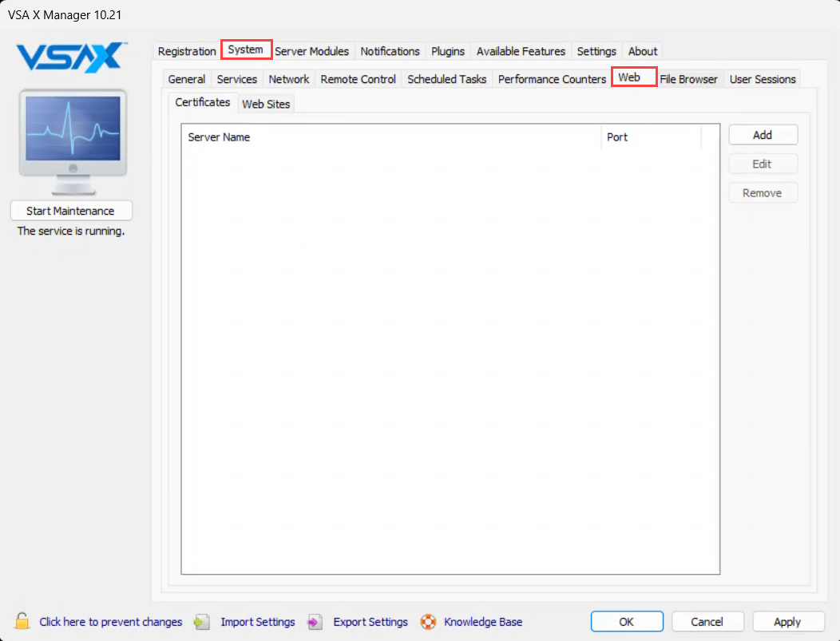The image size is (840, 641).
Task: Open the Performance Counters sub-tab
Action: (552, 79)
